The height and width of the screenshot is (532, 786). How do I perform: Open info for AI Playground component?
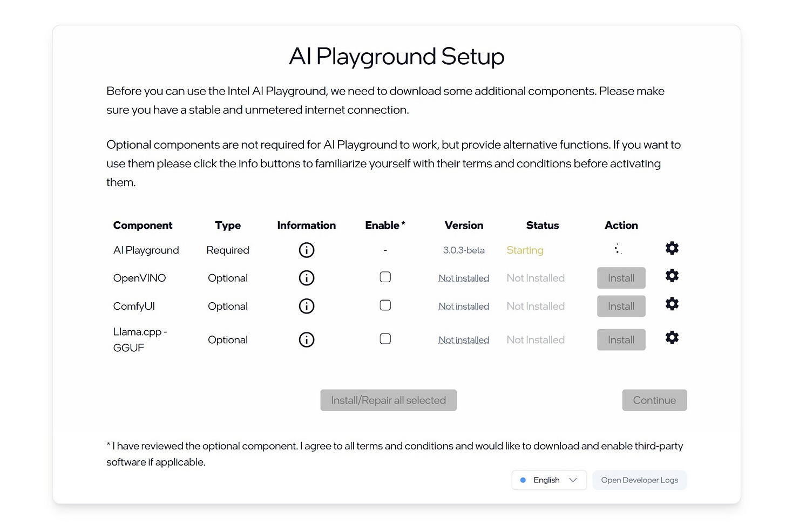(307, 250)
